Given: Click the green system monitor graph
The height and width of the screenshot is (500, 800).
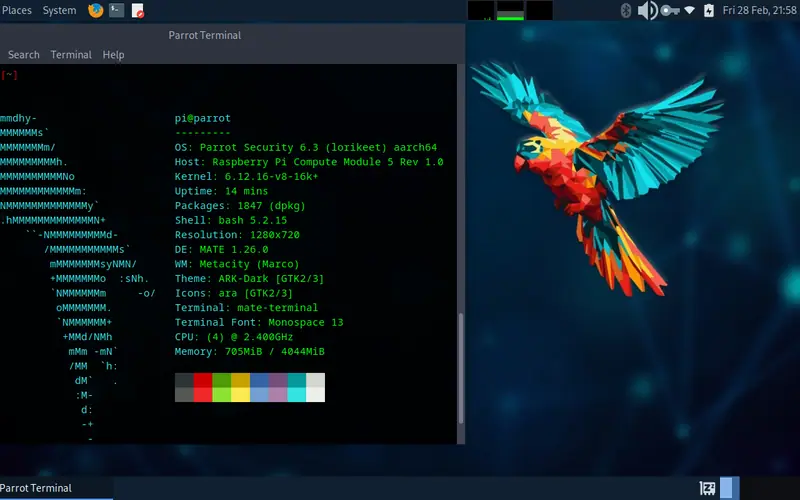Looking at the screenshot, I should pyautogui.click(x=510, y=10).
